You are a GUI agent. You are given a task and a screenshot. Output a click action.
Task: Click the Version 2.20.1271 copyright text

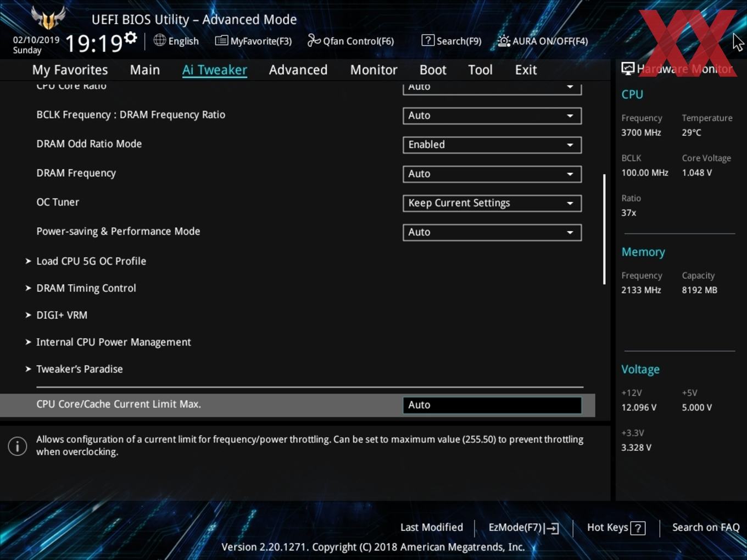373,547
